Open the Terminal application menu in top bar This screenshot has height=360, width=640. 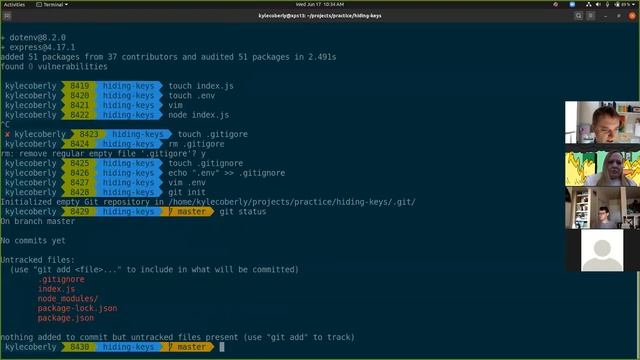click(x=52, y=4)
